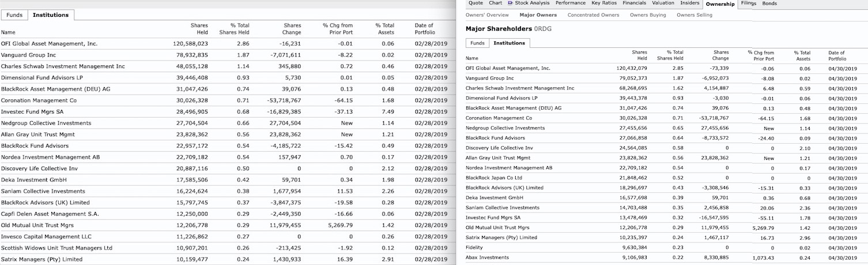Select Invesco Capital Management LLC
Image resolution: width=868 pixels, height=265 pixels.
pyautogui.click(x=46, y=237)
